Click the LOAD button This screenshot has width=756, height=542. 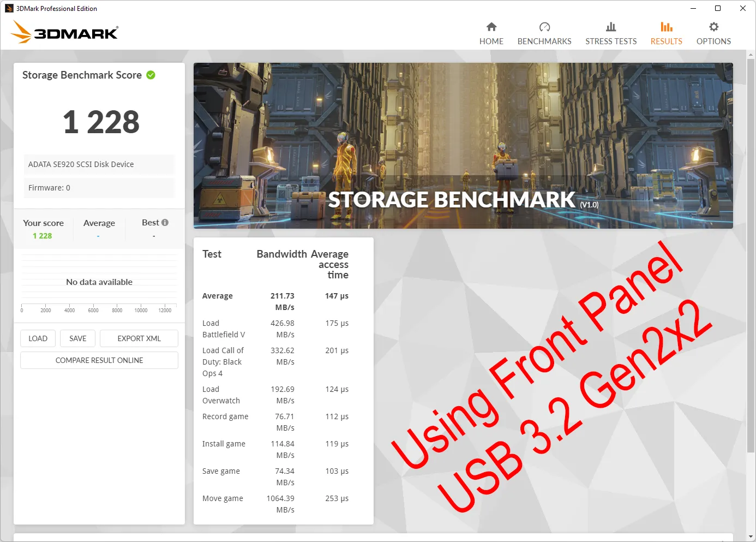coord(38,338)
